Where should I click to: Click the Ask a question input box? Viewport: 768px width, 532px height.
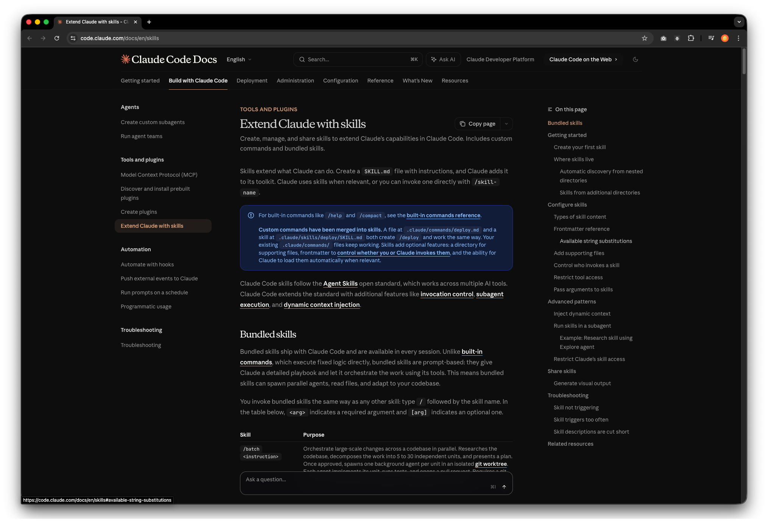[x=376, y=483]
